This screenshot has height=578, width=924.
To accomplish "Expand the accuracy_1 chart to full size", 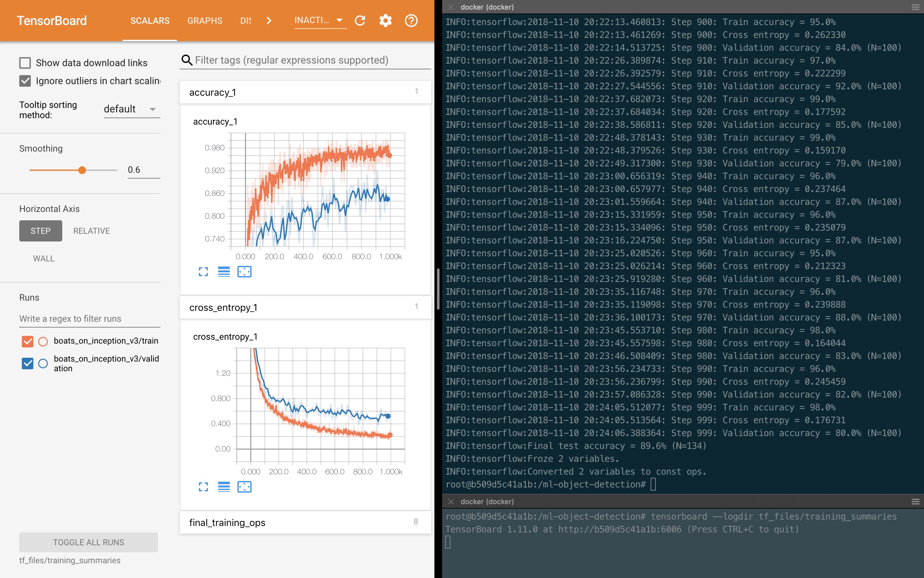I will (203, 272).
